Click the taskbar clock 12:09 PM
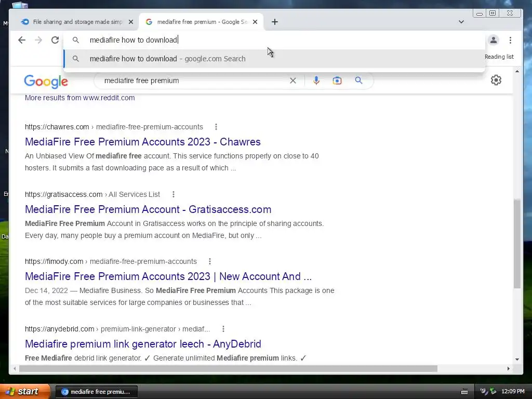The width and height of the screenshot is (532, 399). pyautogui.click(x=513, y=392)
